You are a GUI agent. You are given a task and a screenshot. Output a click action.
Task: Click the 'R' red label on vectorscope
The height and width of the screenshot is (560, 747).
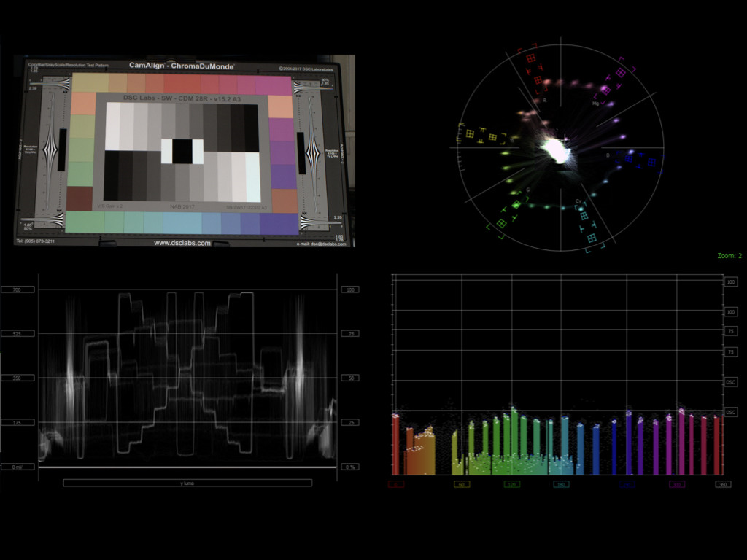pyautogui.click(x=545, y=101)
